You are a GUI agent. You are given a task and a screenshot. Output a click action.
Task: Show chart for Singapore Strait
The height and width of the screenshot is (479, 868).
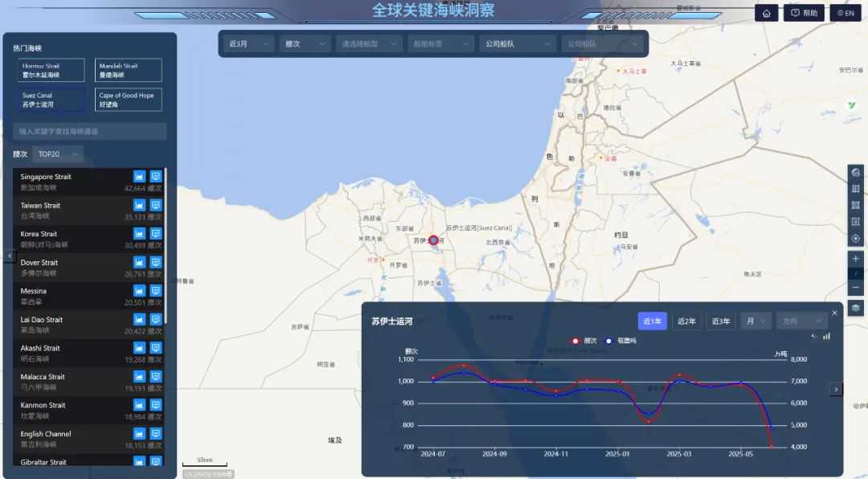point(139,176)
